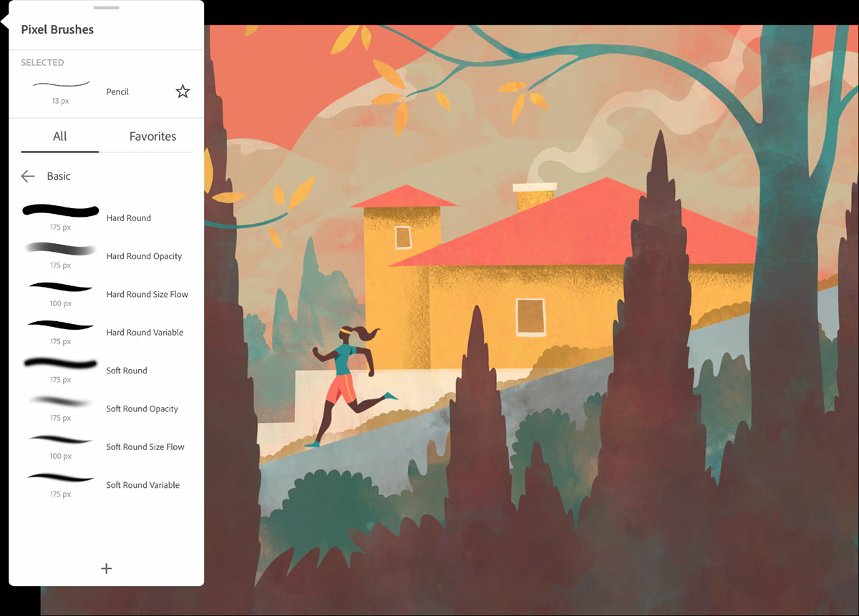Open the Basic brush category

pyautogui.click(x=59, y=176)
